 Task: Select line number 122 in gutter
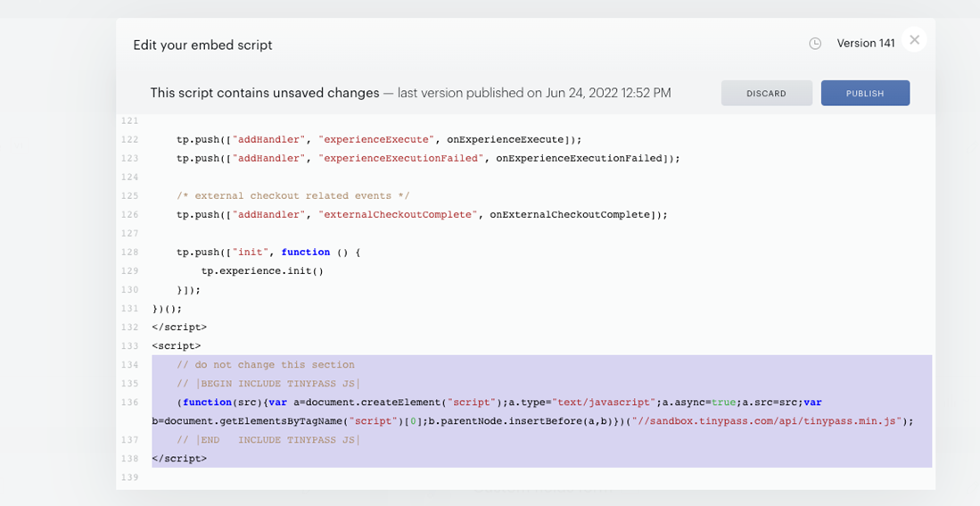(x=129, y=139)
